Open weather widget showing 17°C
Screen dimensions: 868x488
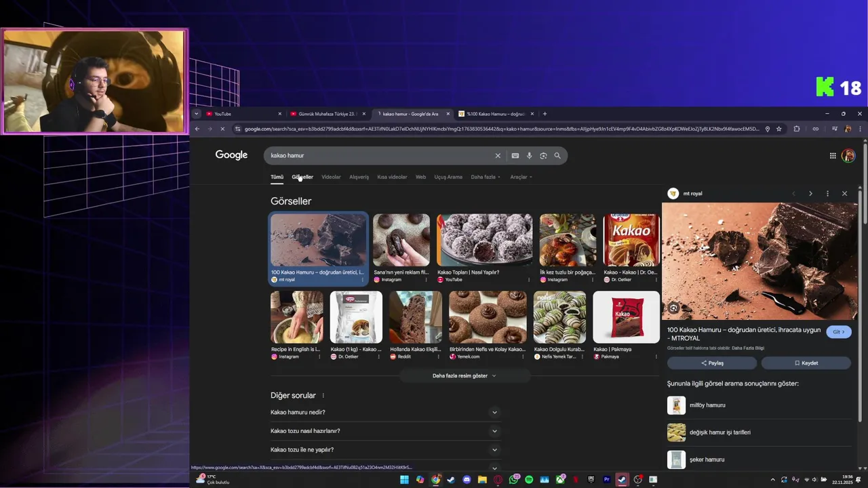(212, 479)
